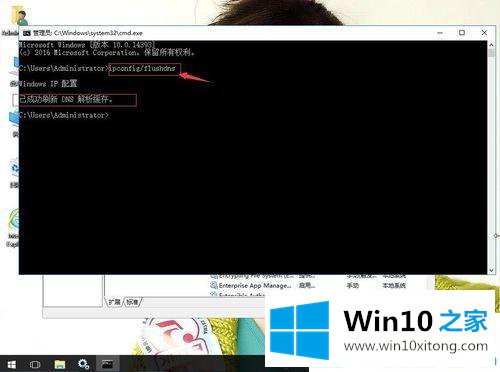Click the cmd.exe window title text
The image size is (500, 372).
pos(88,33)
